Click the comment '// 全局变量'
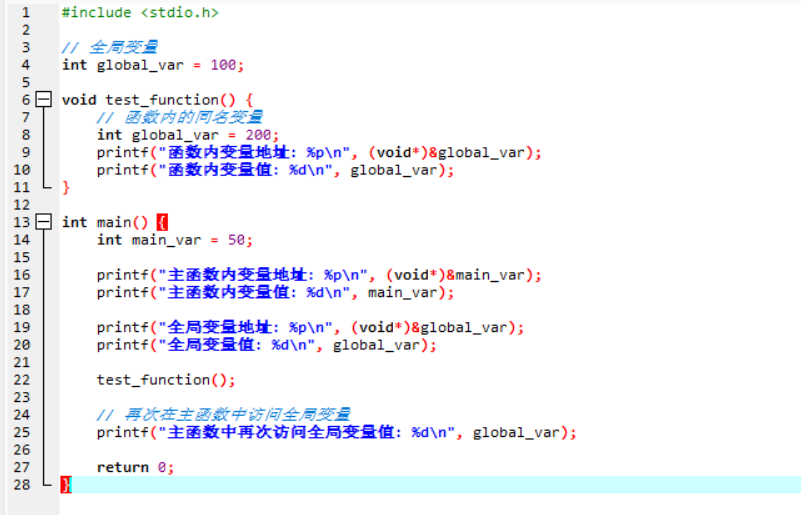This screenshot has height=515, width=801. click(109, 47)
